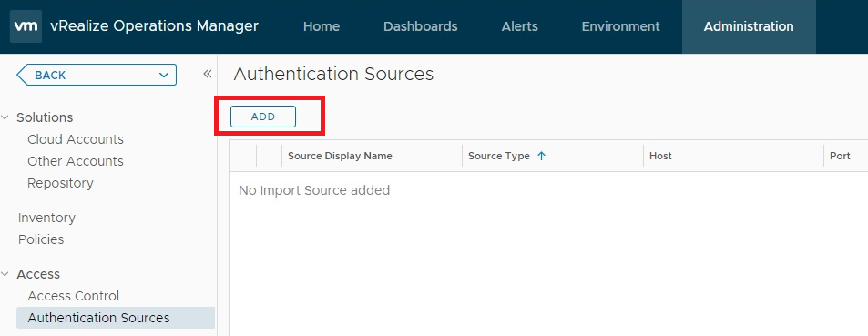Screen dimensions: 868x336
Task: Collapse the Solutions tree section
Action: coord(5,117)
